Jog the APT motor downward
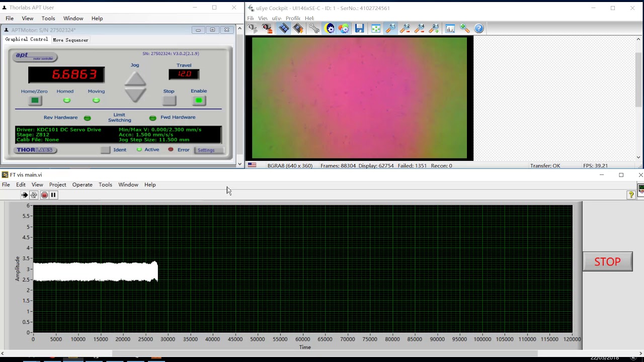 click(135, 95)
